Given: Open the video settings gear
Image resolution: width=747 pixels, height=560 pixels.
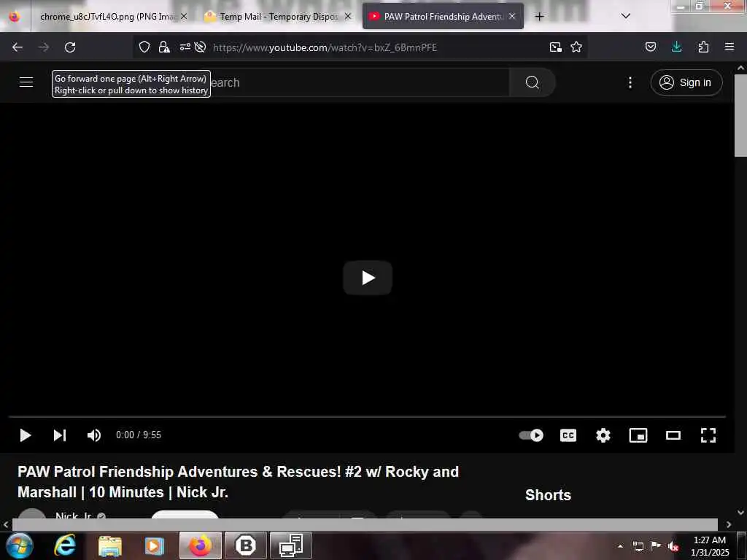Looking at the screenshot, I should click(603, 435).
